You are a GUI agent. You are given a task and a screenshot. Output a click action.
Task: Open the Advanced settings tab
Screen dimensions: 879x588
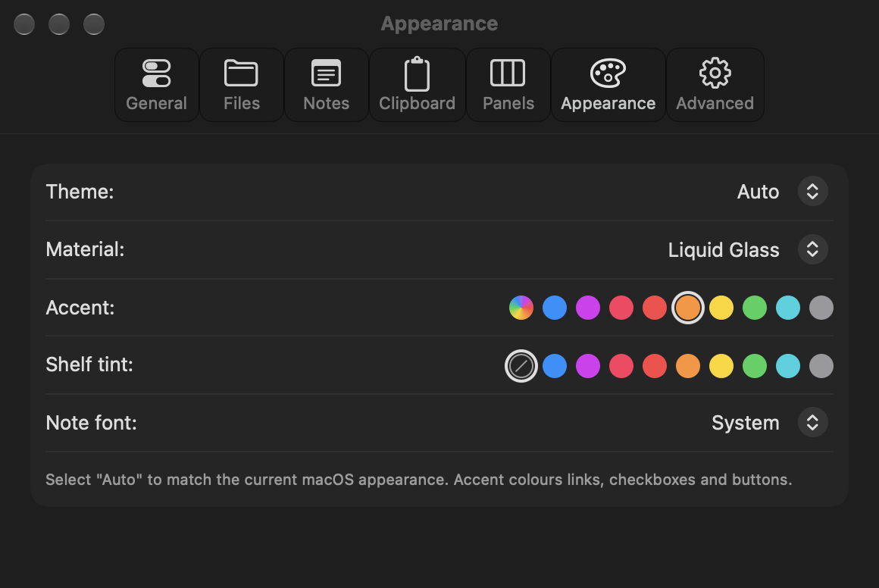point(715,85)
